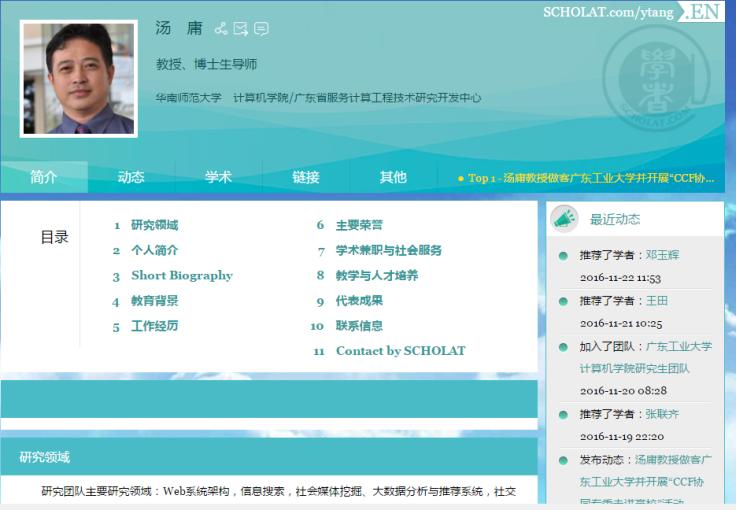The width and height of the screenshot is (736, 510).
Task: Jump to Contact by SCHOLAT section
Action: [x=400, y=350]
